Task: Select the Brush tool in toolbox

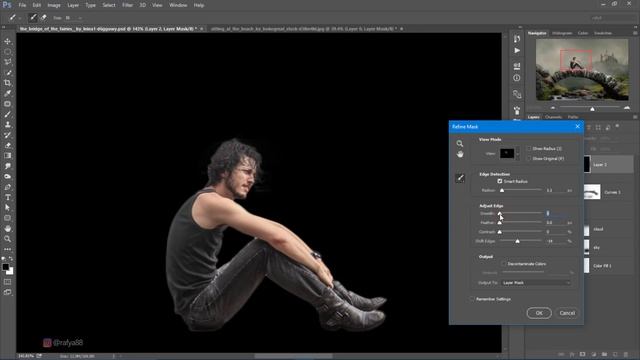Action: [x=8, y=114]
